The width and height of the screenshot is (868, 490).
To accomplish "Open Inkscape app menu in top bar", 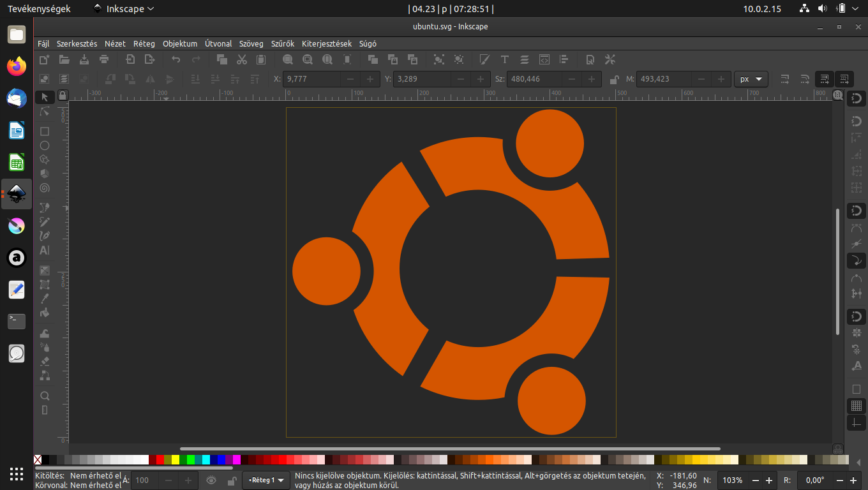I will [x=123, y=9].
